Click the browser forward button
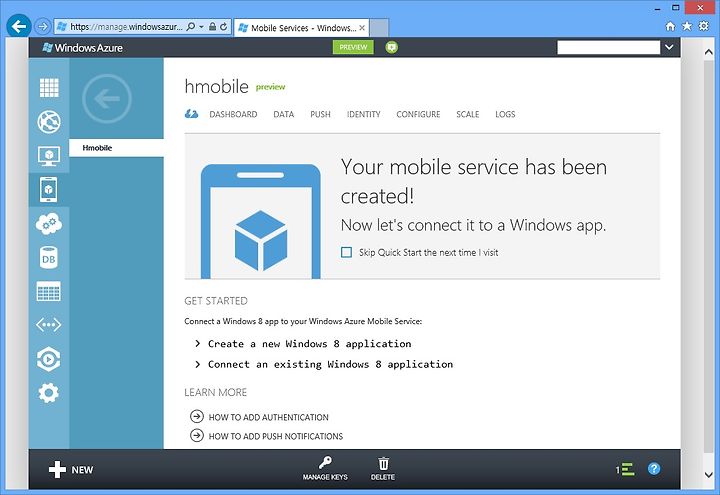The height and width of the screenshot is (495, 720). pyautogui.click(x=42, y=27)
